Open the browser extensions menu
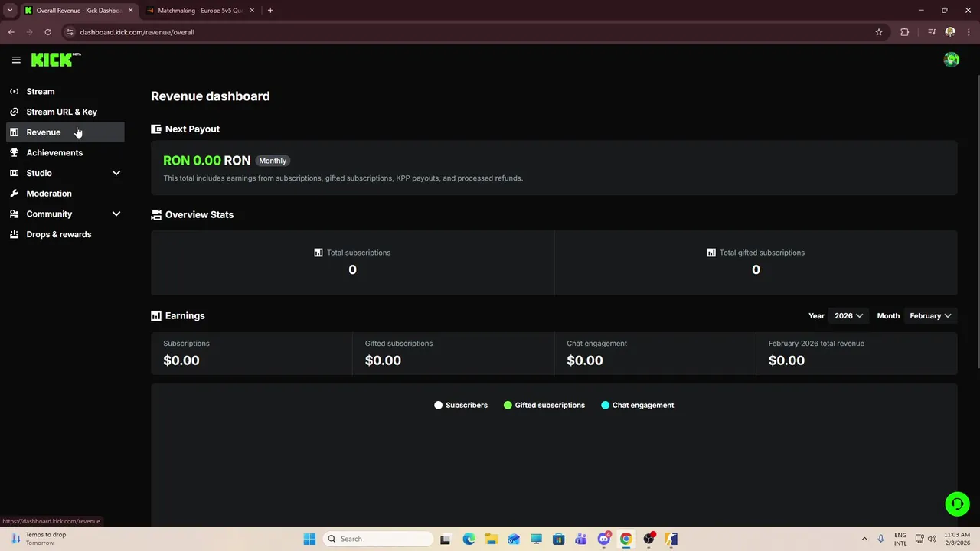 pos(904,32)
